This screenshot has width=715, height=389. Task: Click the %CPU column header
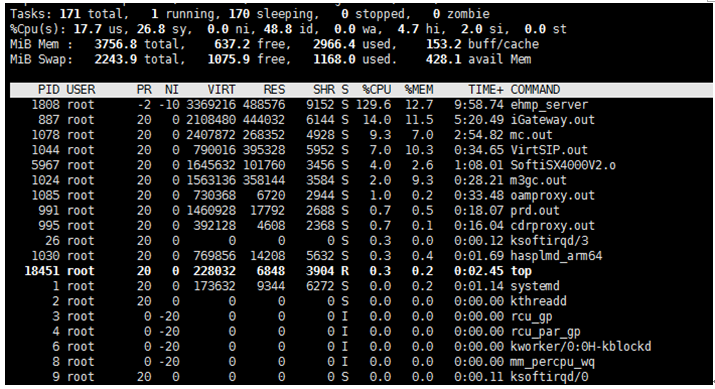377,89
